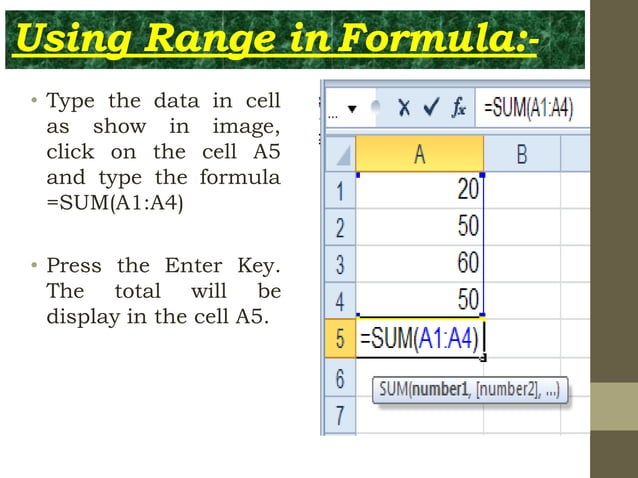This screenshot has width=638, height=478.
Task: Select row 4 header
Action: click(341, 301)
